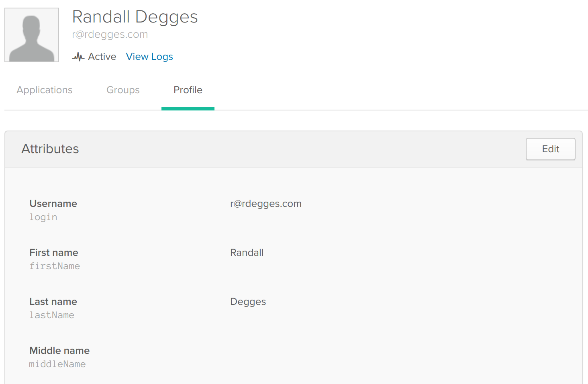
Task: Click the activity pulse status icon
Action: pyautogui.click(x=78, y=57)
